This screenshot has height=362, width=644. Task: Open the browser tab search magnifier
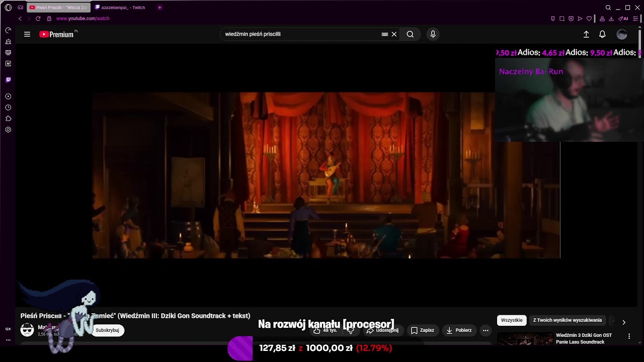click(608, 8)
